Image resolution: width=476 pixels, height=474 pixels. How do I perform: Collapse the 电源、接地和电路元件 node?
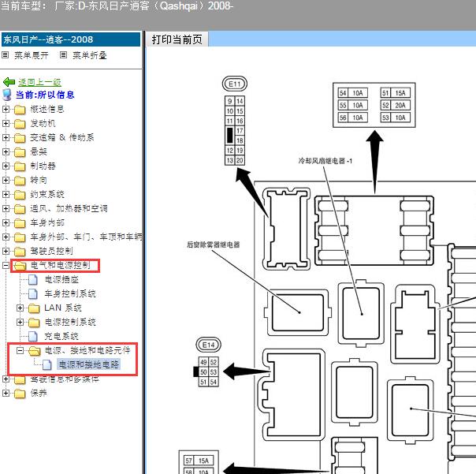(20, 350)
